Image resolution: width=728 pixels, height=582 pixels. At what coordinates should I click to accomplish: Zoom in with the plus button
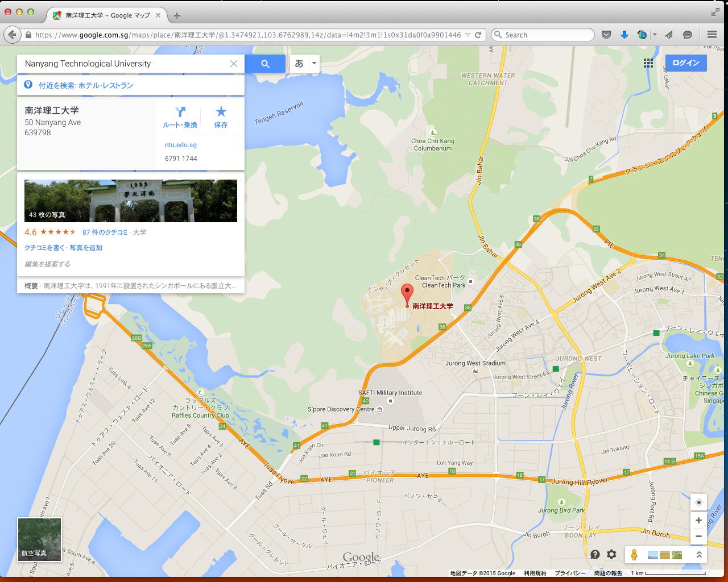point(698,520)
